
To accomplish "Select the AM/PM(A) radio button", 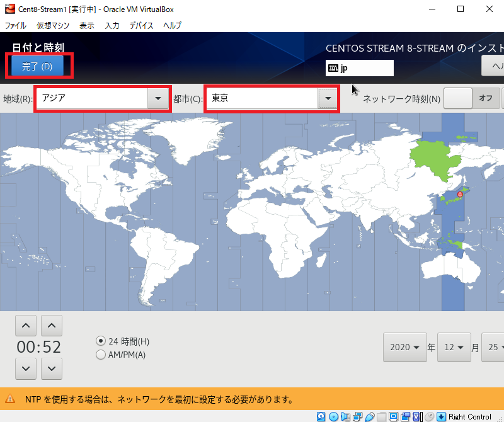I will coord(101,355).
